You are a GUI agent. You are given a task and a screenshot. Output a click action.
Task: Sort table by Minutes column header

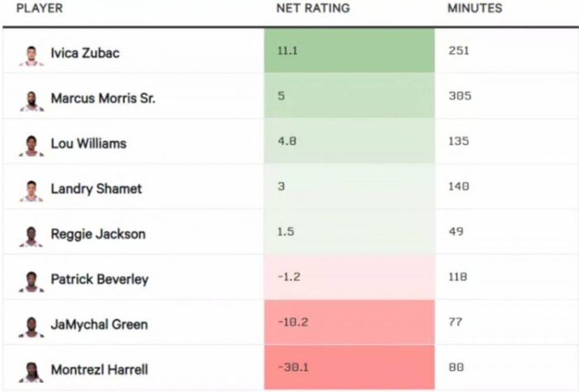[x=475, y=8]
